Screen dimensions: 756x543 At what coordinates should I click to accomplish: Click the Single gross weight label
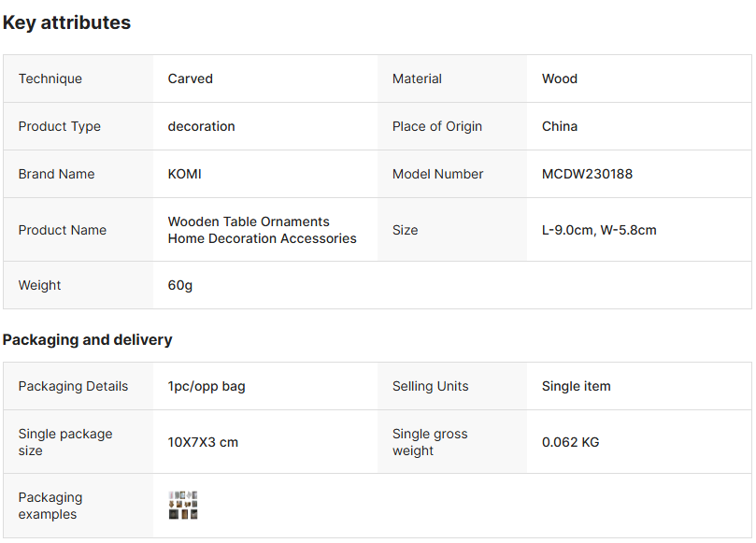(430, 442)
